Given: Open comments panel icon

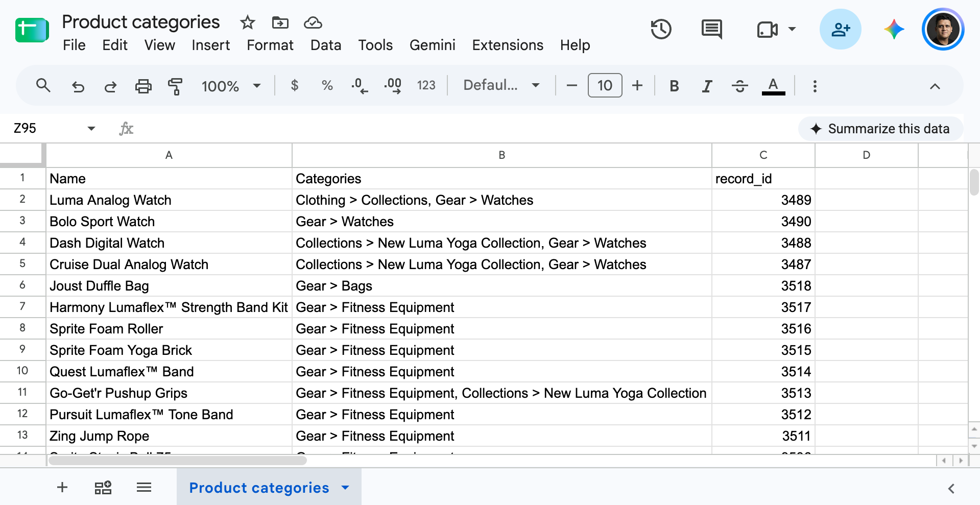Looking at the screenshot, I should tap(712, 29).
